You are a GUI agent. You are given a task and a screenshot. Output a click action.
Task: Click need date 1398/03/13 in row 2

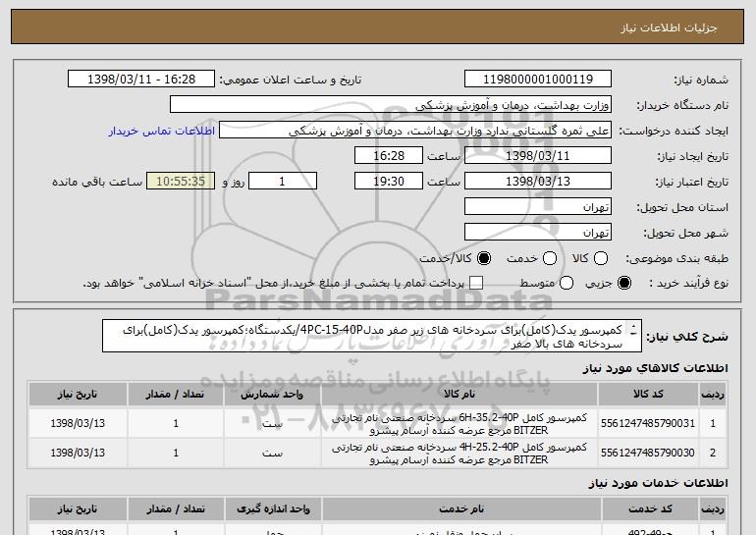78,453
